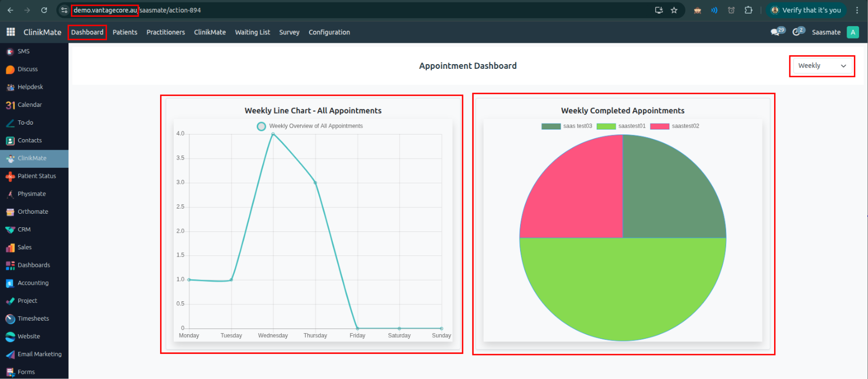Open the Weekly period dropdown
Image resolution: width=868 pixels, height=379 pixels.
pyautogui.click(x=822, y=66)
